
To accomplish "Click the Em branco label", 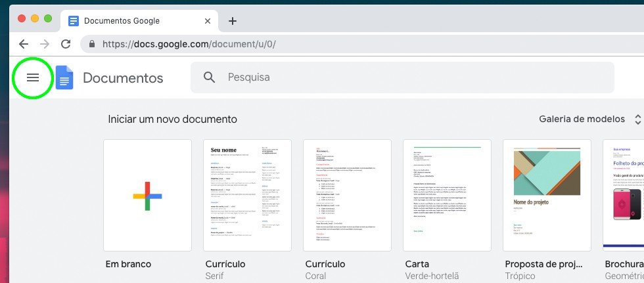I will [128, 264].
